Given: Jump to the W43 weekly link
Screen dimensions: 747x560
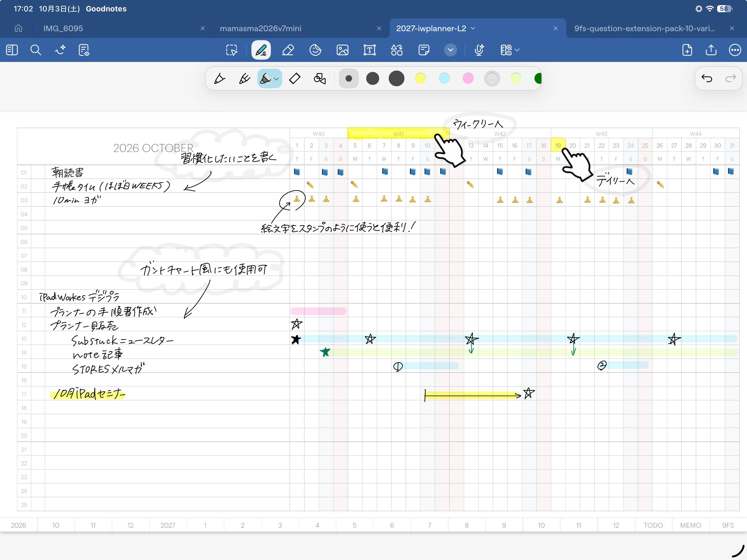Looking at the screenshot, I should pos(602,134).
